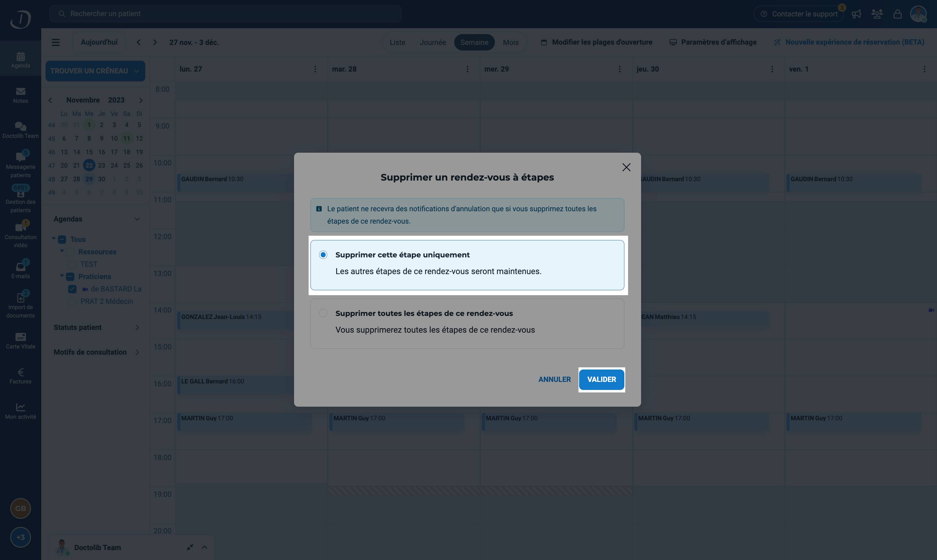Open Mon activité statistics
Screen dimensions: 937x560
20,411
